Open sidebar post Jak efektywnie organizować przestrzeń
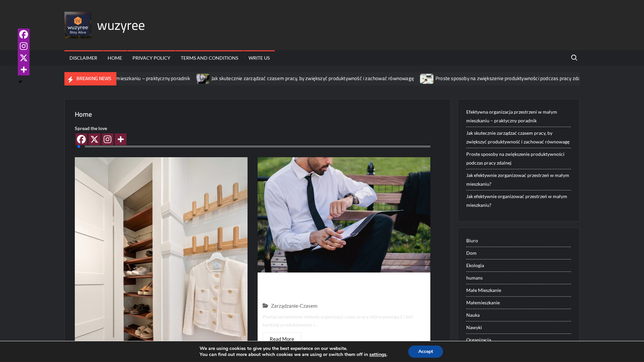 [517, 201]
